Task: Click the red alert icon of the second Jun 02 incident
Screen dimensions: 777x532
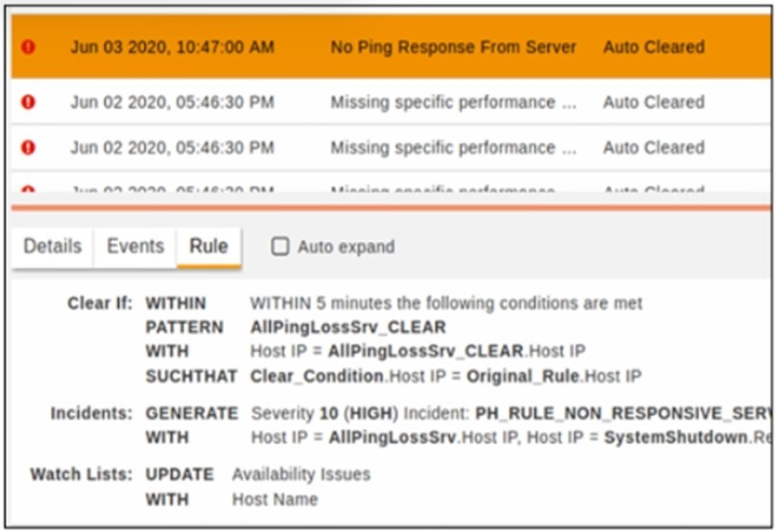Action: [28, 147]
